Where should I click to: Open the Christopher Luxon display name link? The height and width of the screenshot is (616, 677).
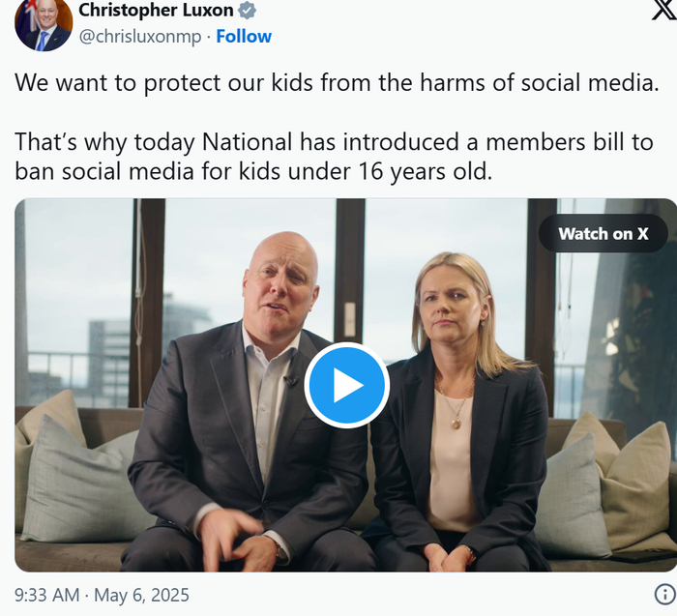156,11
